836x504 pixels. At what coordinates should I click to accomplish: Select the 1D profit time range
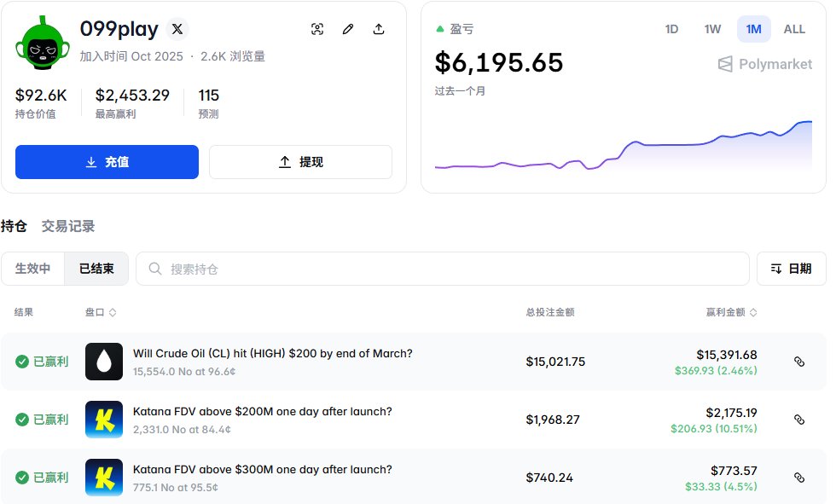pyautogui.click(x=671, y=29)
